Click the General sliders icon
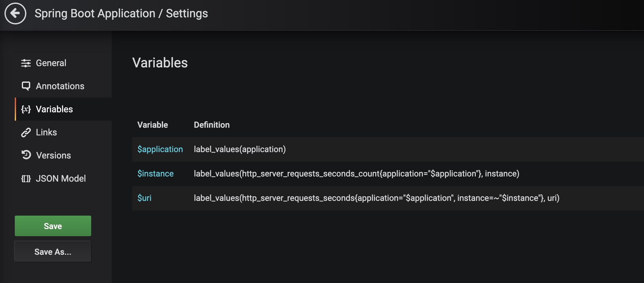The width and height of the screenshot is (644, 283). click(x=26, y=63)
